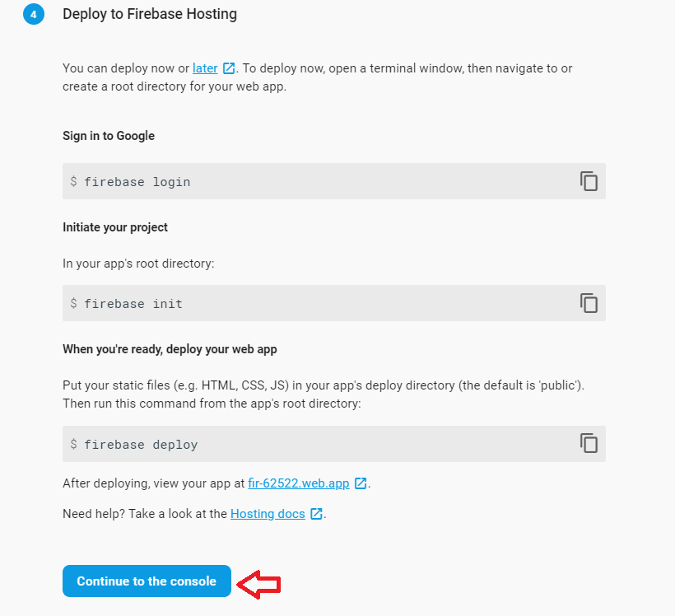Open the 'later' deployment link
The width and height of the screenshot is (675, 616).
pos(205,68)
